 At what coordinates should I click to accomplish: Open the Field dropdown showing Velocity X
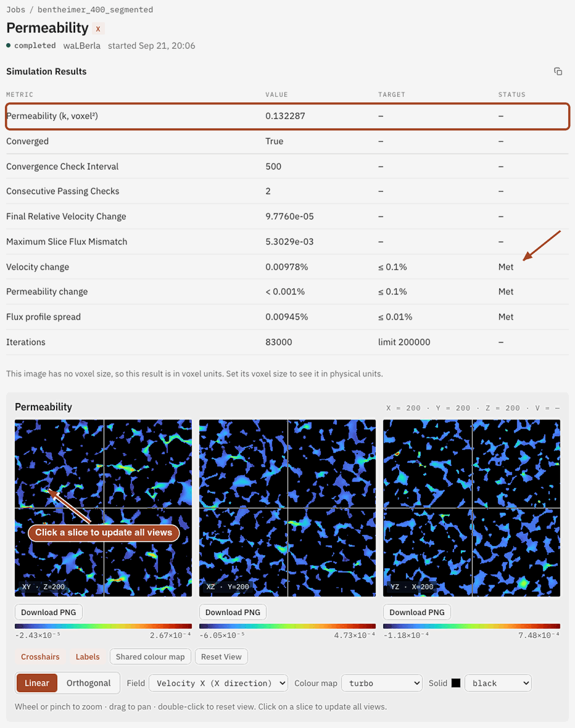[x=218, y=683]
